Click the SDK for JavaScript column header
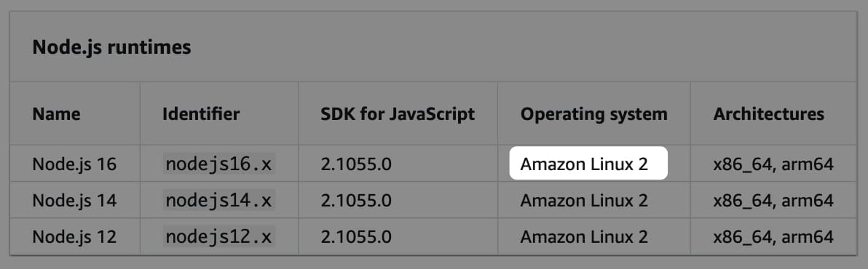 point(398,114)
